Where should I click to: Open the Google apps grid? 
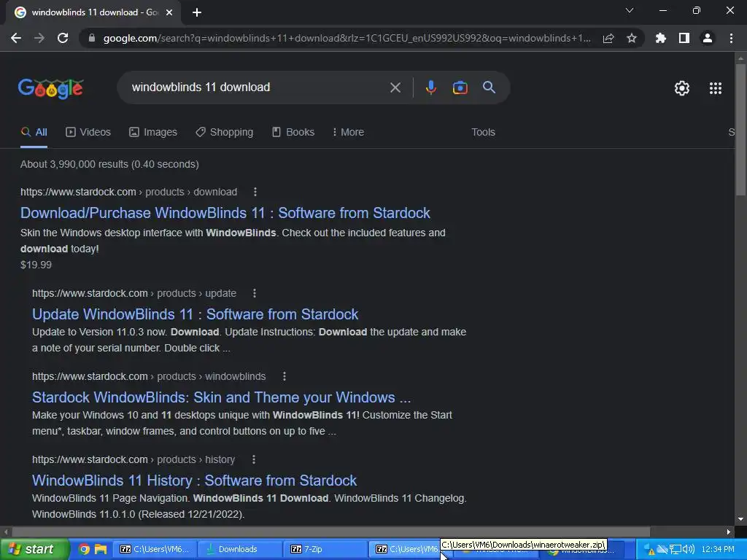click(x=716, y=88)
